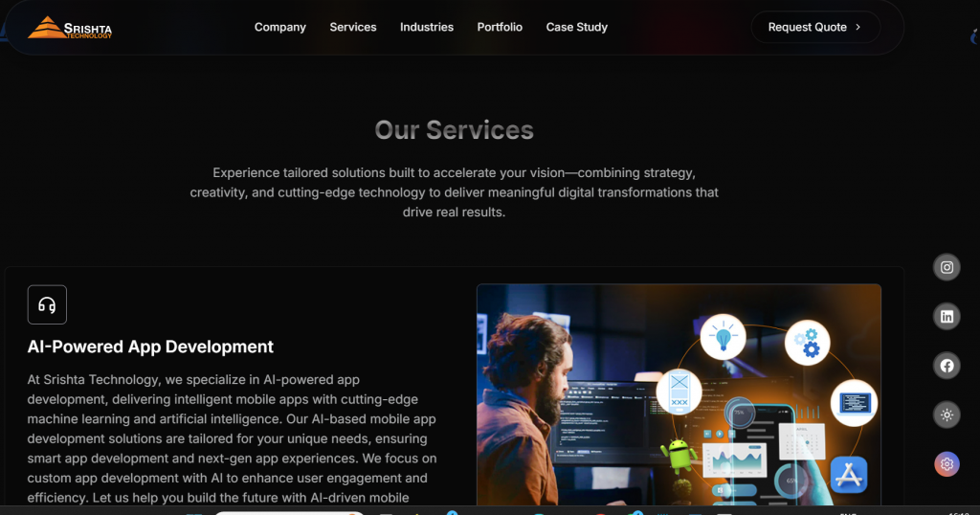Click the blue gears circle in image
980x515 pixels.
[807, 343]
